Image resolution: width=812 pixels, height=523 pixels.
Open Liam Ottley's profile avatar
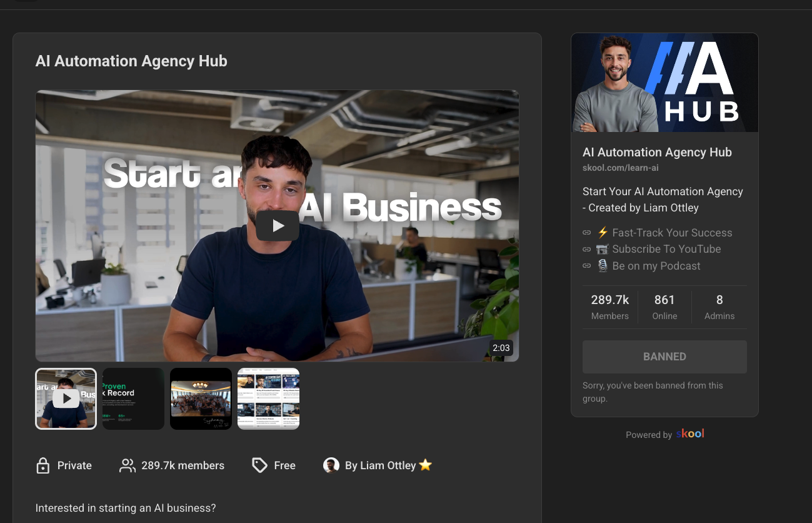pyautogui.click(x=331, y=465)
